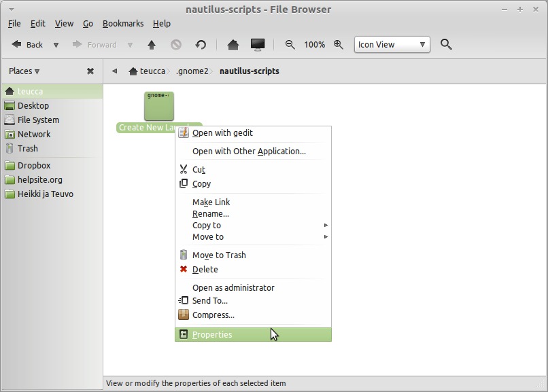Image resolution: width=548 pixels, height=392 pixels.
Task: Choose Make Link menu entry
Action: pyautogui.click(x=253, y=202)
